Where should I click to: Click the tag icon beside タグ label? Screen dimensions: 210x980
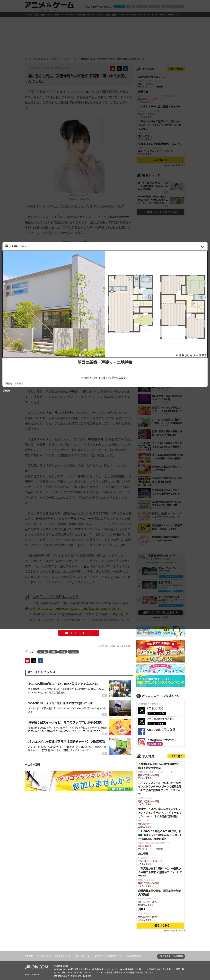point(27,652)
